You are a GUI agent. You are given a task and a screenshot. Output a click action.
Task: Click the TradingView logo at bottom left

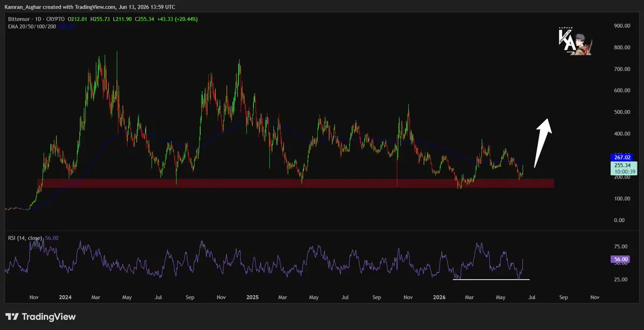click(40, 317)
